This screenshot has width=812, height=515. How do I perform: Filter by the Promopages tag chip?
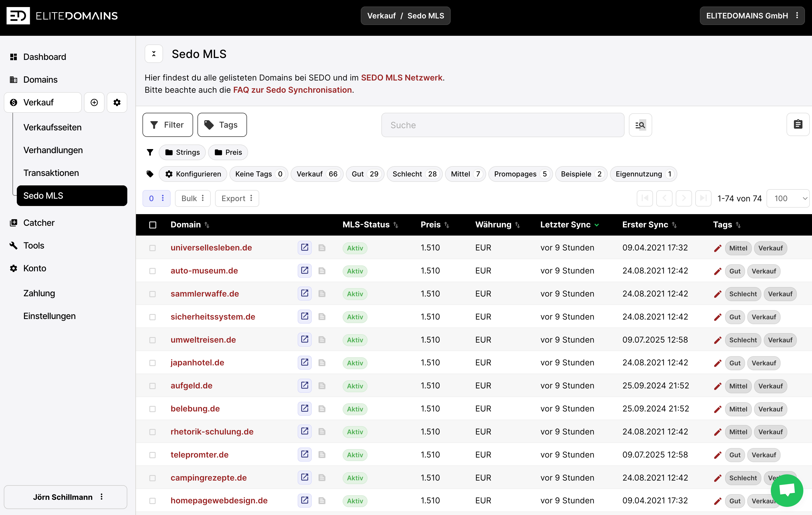(520, 174)
